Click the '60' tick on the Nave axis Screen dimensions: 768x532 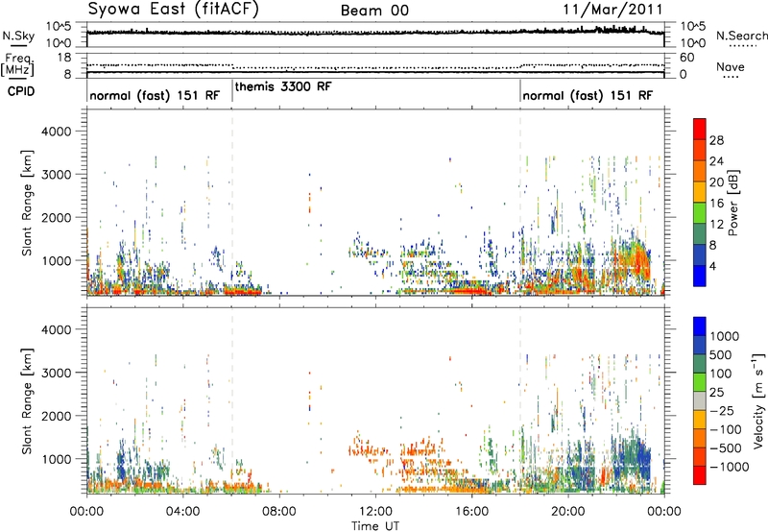pos(686,58)
